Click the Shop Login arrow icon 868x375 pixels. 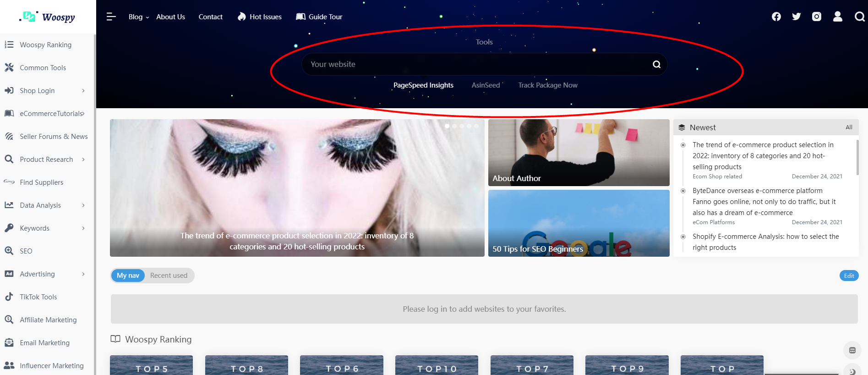point(9,90)
